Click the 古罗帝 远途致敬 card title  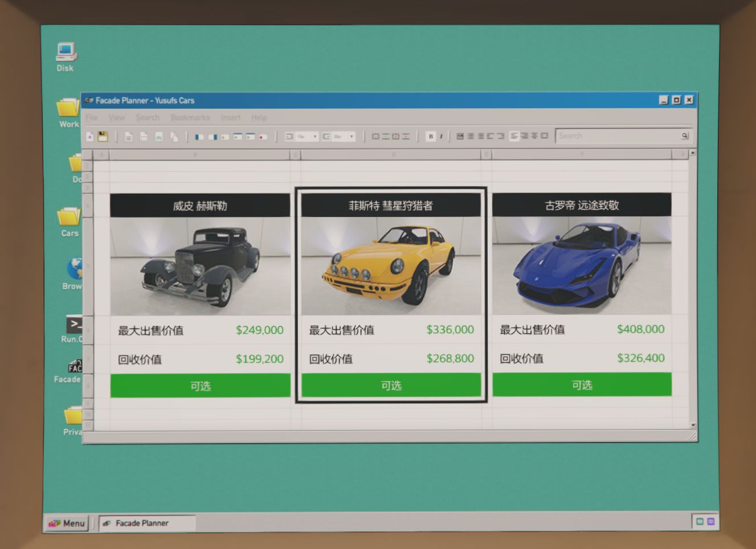click(582, 205)
